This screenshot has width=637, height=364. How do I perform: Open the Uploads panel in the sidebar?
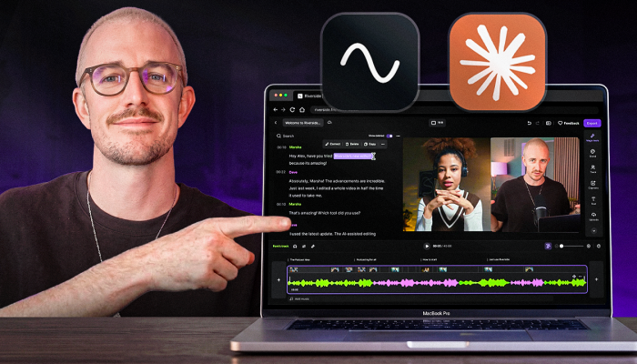click(x=593, y=217)
